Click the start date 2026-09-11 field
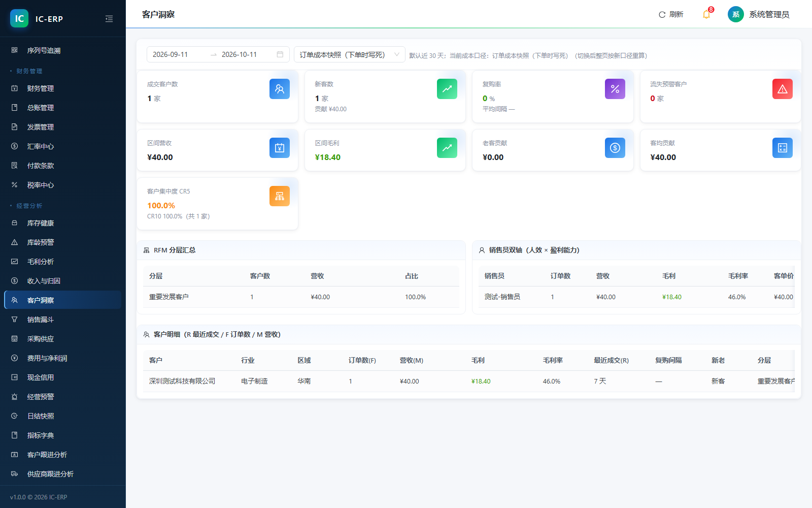 pyautogui.click(x=178, y=54)
